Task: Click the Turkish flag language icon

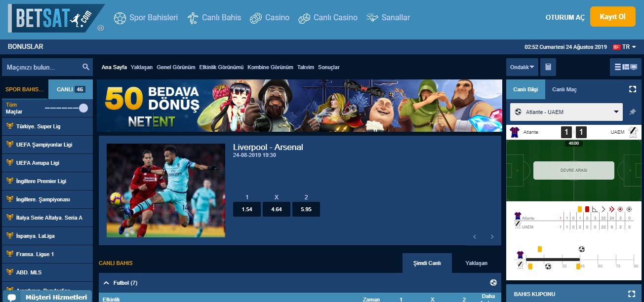Action: (x=616, y=47)
